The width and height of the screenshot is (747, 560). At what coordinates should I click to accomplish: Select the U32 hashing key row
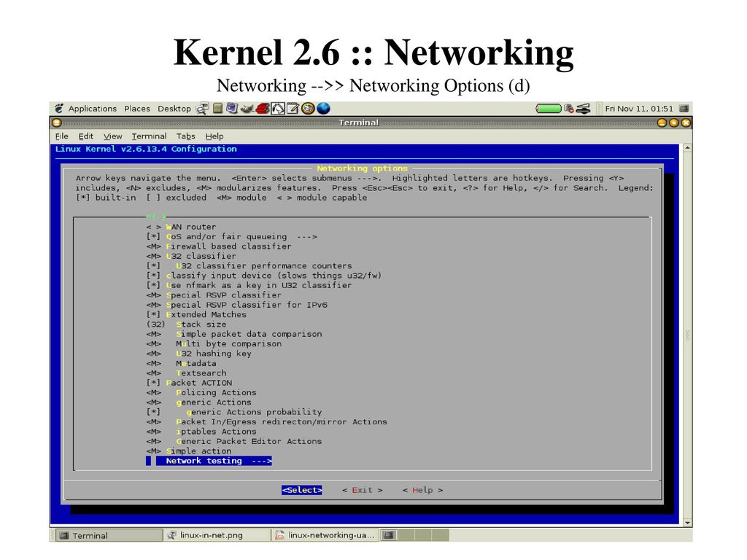point(198,354)
